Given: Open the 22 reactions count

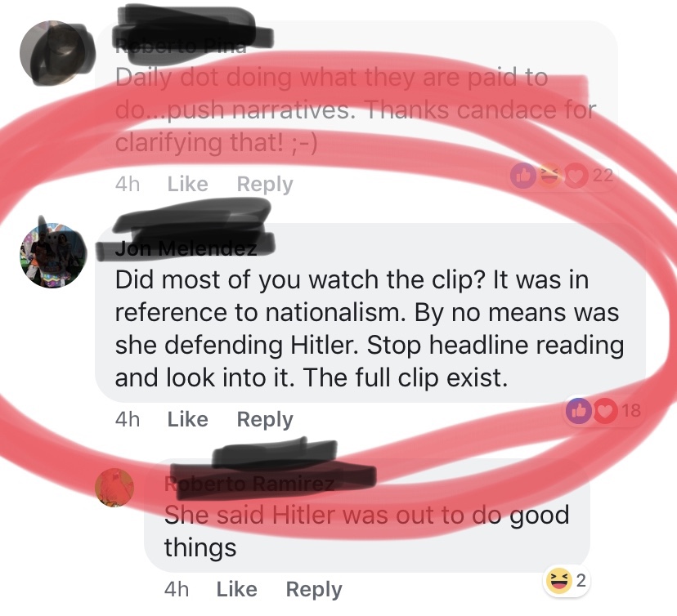Looking at the screenshot, I should point(603,175).
